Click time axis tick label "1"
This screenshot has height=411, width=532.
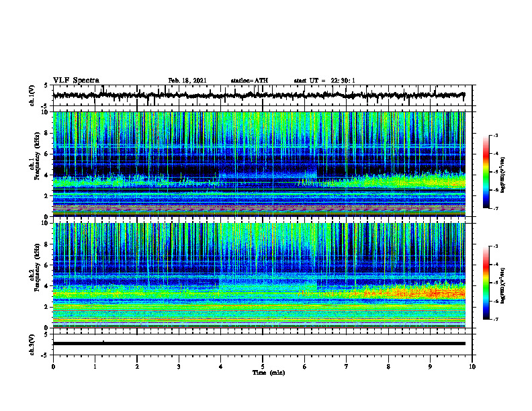[x=95, y=367]
